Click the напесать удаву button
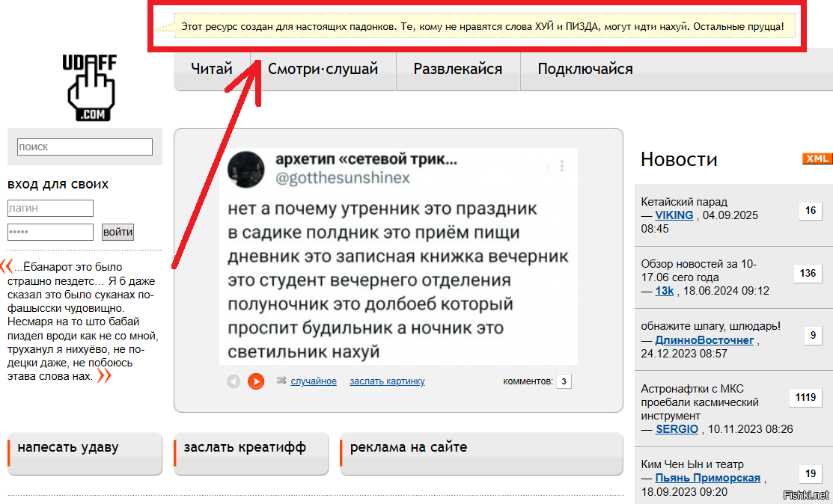 click(85, 448)
